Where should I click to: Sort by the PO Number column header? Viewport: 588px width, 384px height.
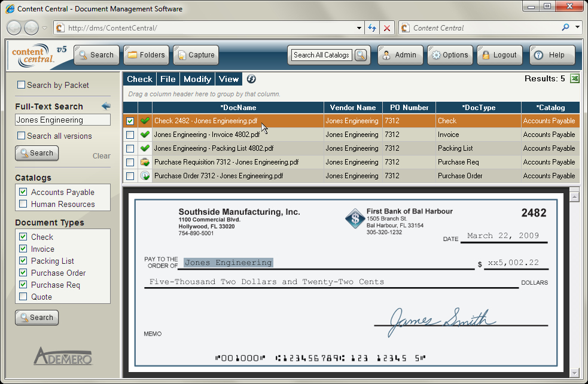pos(409,108)
